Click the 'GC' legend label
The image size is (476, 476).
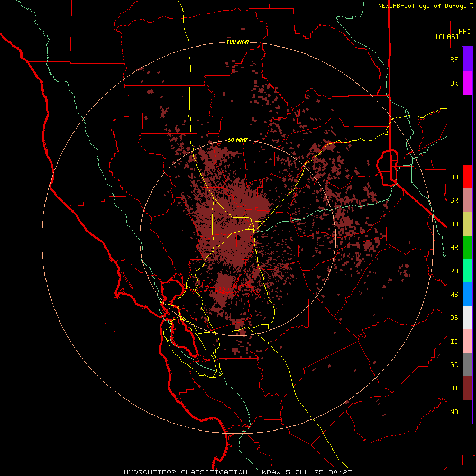pos(454,365)
